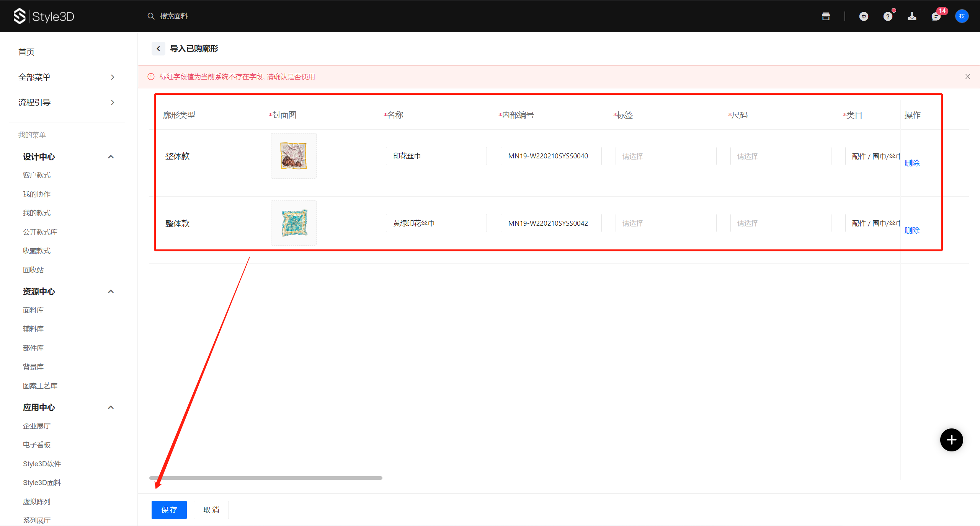Click the blue 保存 button
Viewport: 980px width, 526px height.
tap(169, 510)
